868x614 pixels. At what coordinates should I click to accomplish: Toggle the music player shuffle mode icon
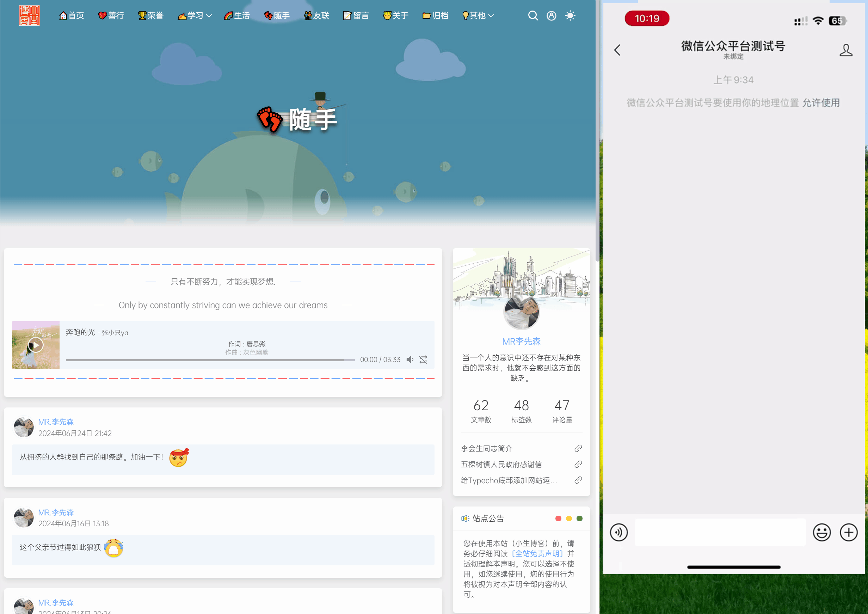[423, 360]
